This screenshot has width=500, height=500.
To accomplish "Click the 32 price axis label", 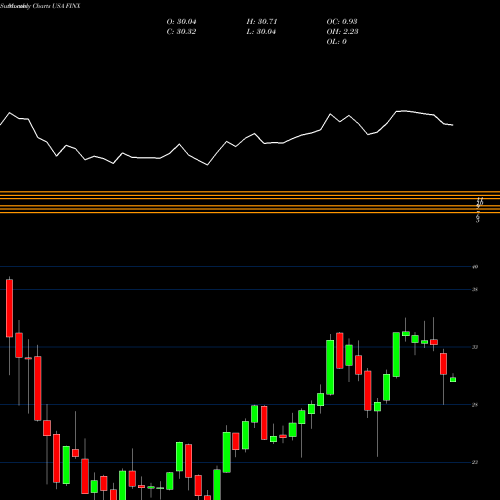I will (475, 347).
